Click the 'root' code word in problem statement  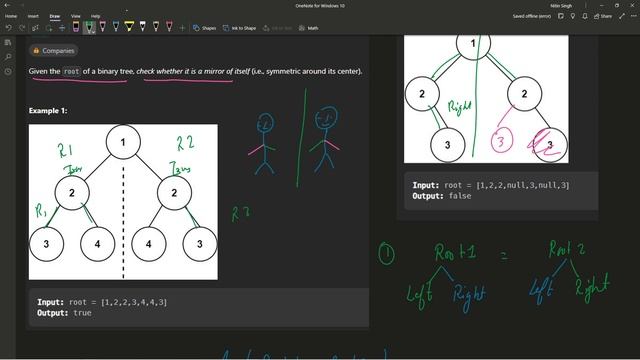(71, 71)
